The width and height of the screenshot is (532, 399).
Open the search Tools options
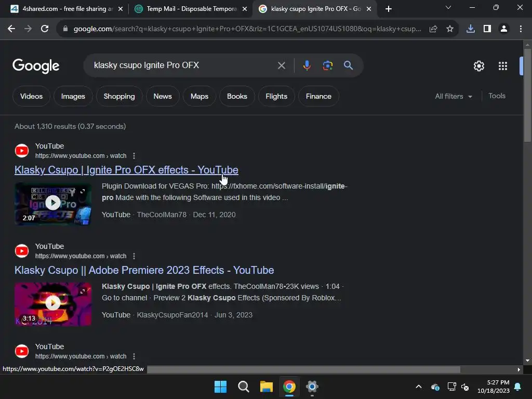497,96
